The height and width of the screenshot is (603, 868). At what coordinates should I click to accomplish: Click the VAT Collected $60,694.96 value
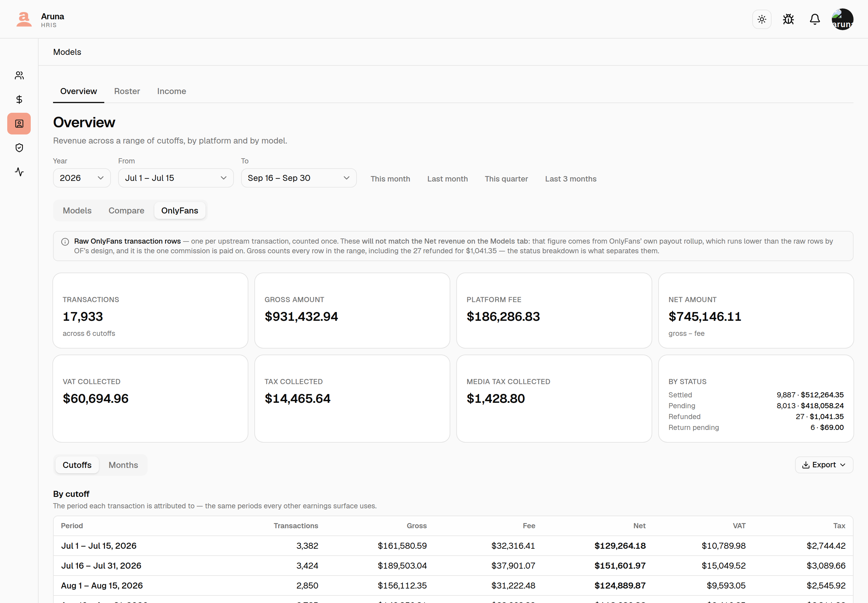pos(96,399)
